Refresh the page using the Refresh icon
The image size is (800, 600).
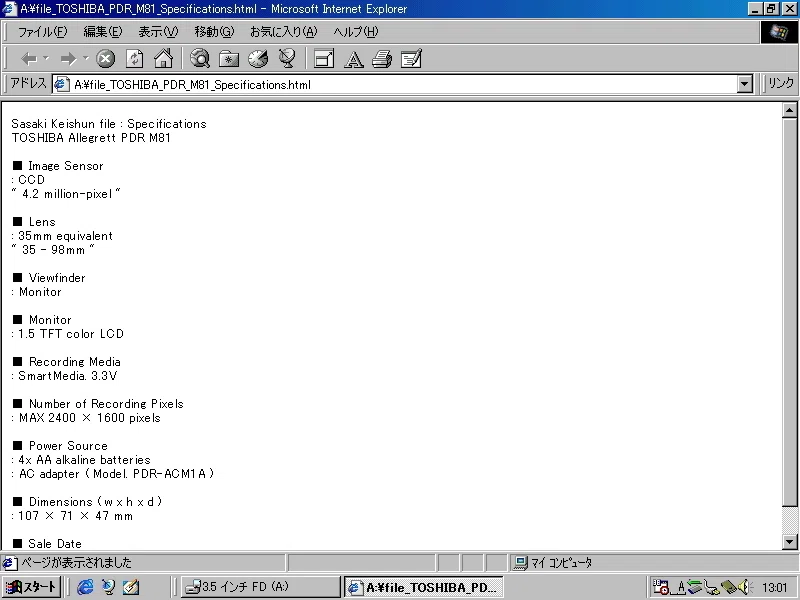[x=134, y=59]
